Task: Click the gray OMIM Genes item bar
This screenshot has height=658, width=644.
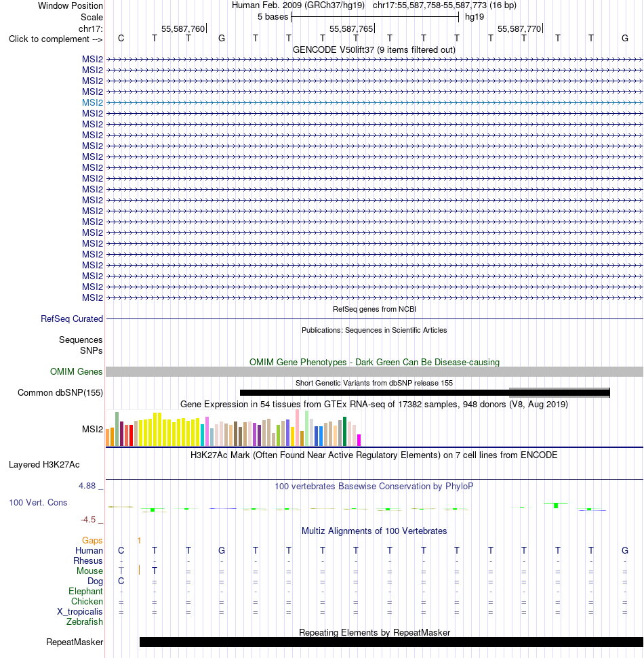Action: point(374,371)
